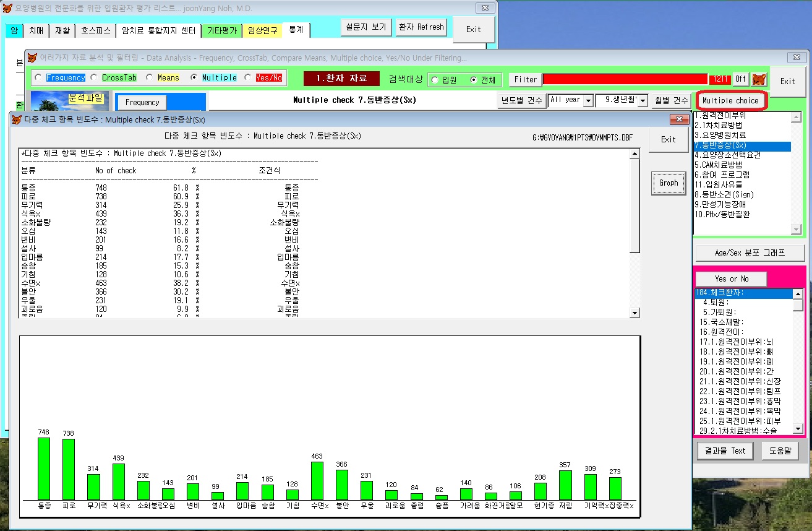Click Exit in the Data Analysis window

click(788, 81)
